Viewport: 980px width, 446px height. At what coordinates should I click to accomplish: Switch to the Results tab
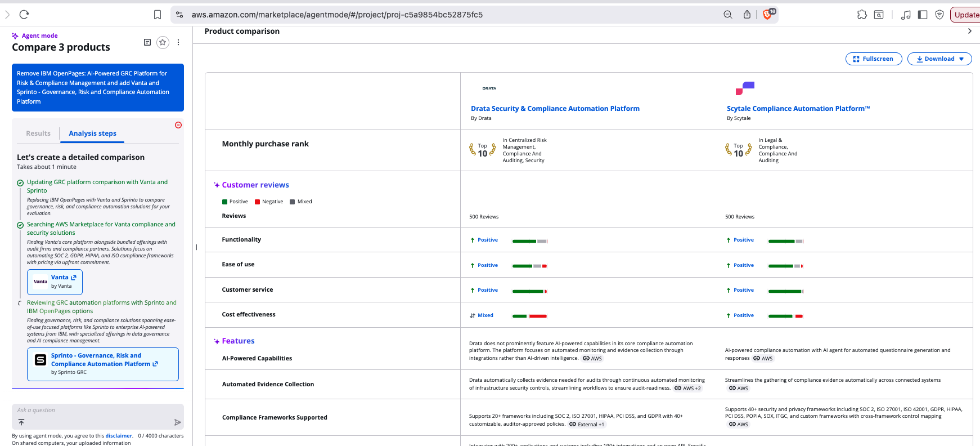[x=38, y=133]
